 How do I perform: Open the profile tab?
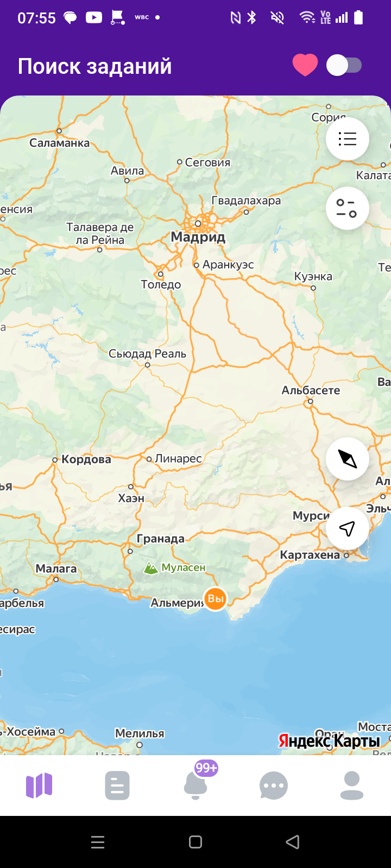[352, 786]
